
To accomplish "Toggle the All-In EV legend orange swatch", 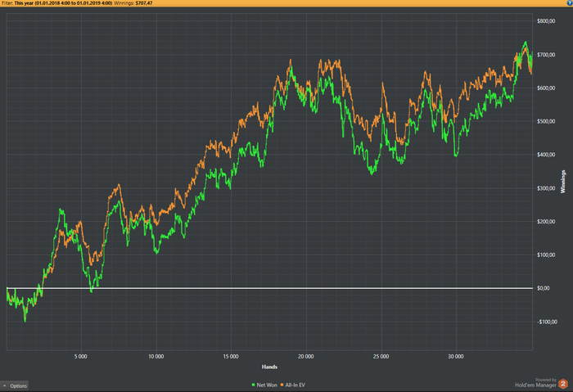I will point(282,385).
